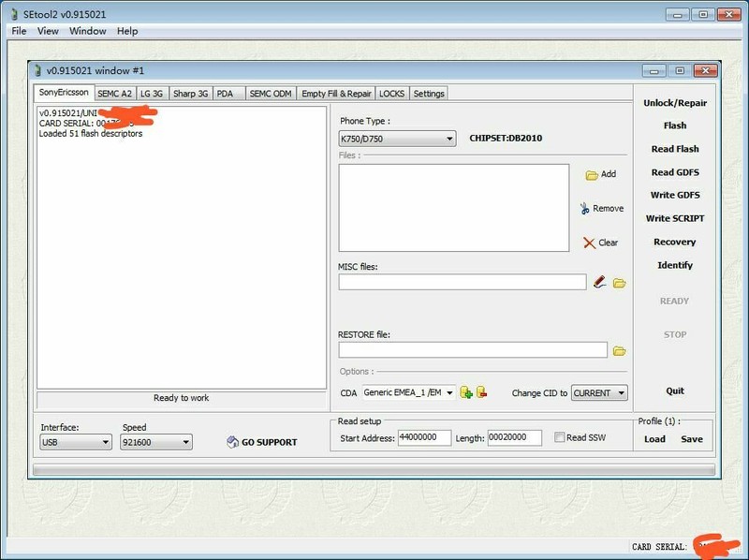Click the SEtool2 app icon in title bar

[x=14, y=14]
